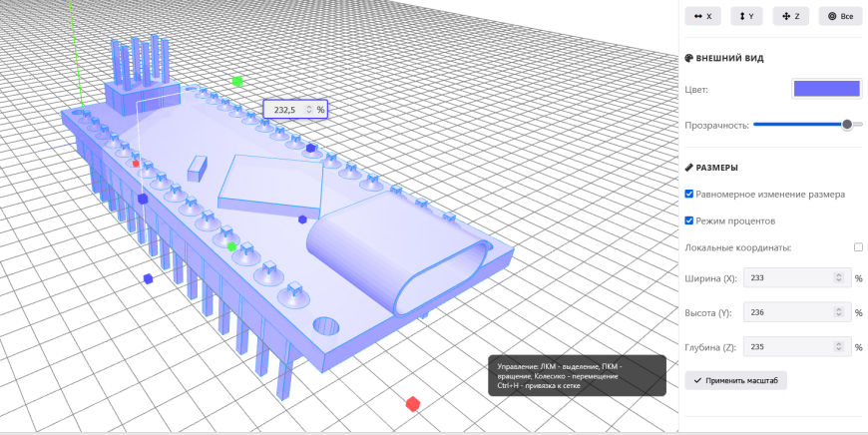868x435 pixels.
Task: Click the blue scale handle left of the pins
Action: (x=148, y=279)
